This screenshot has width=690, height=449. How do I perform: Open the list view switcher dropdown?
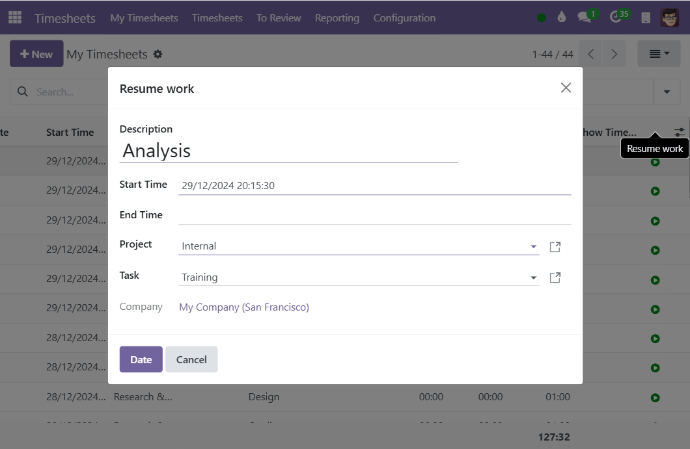[x=659, y=54]
